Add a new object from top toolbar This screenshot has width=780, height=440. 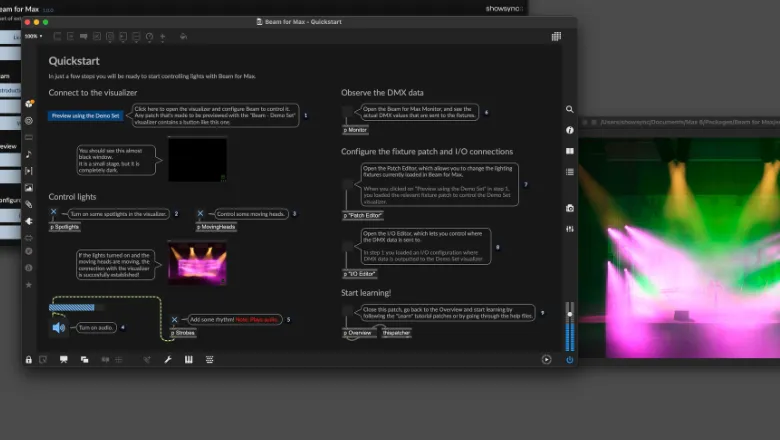point(57,36)
